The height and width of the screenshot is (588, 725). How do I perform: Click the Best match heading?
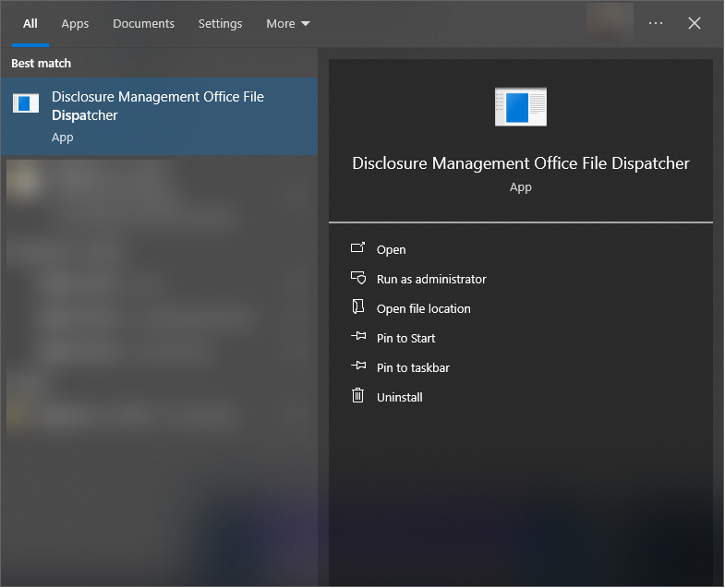click(x=42, y=64)
